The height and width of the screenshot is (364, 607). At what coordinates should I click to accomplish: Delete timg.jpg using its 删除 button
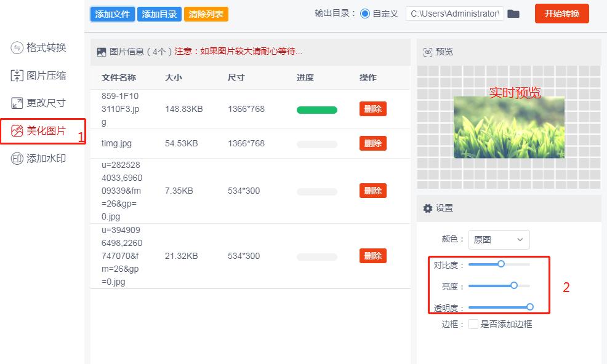(372, 143)
